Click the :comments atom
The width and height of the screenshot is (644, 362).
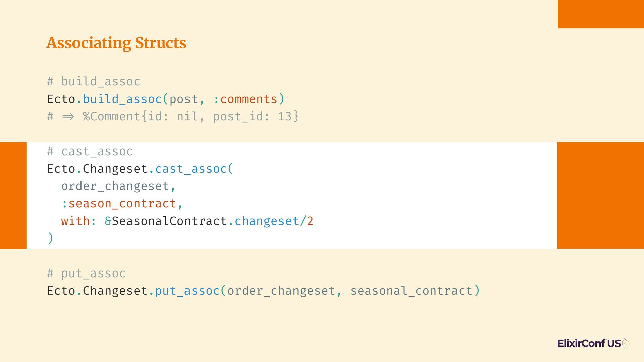[246, 99]
